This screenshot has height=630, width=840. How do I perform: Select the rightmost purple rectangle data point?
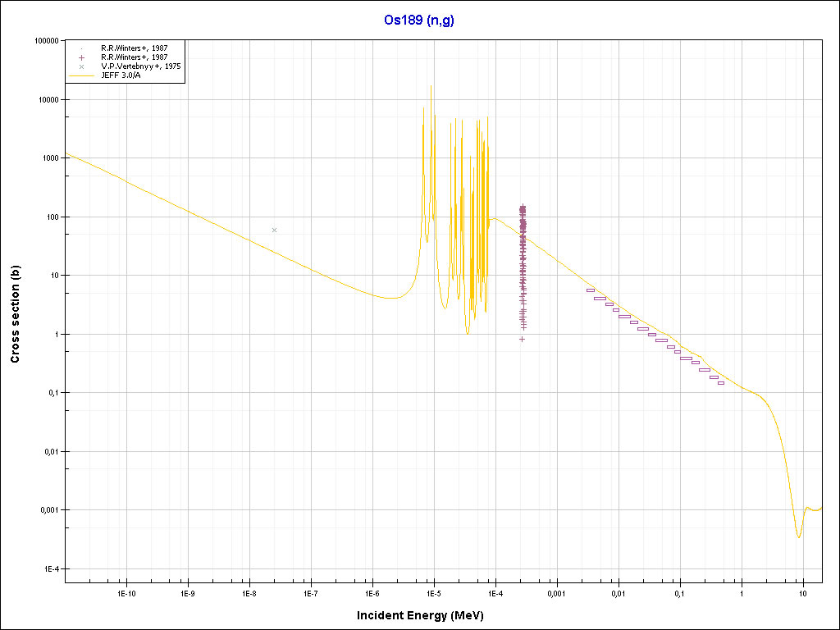point(721,383)
